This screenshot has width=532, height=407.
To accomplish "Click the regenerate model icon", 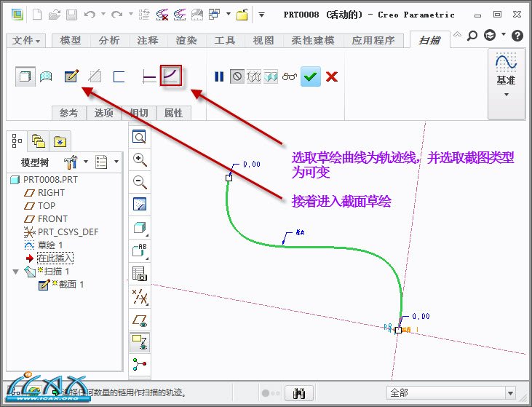I will pyautogui.click(x=144, y=15).
